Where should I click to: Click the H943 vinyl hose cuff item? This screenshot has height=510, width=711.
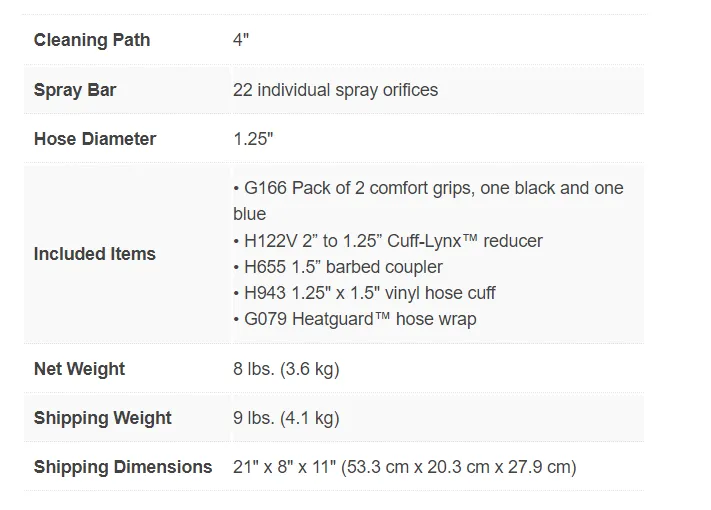pos(364,293)
